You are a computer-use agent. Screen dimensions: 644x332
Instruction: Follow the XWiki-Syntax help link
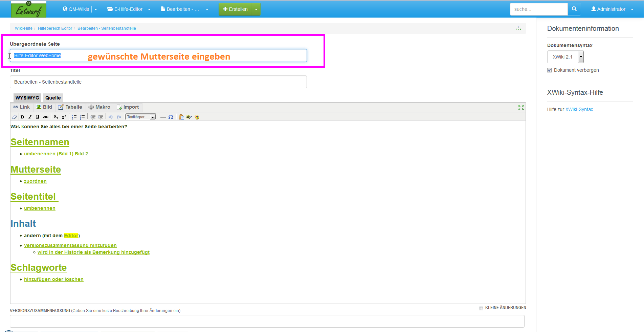pyautogui.click(x=579, y=109)
